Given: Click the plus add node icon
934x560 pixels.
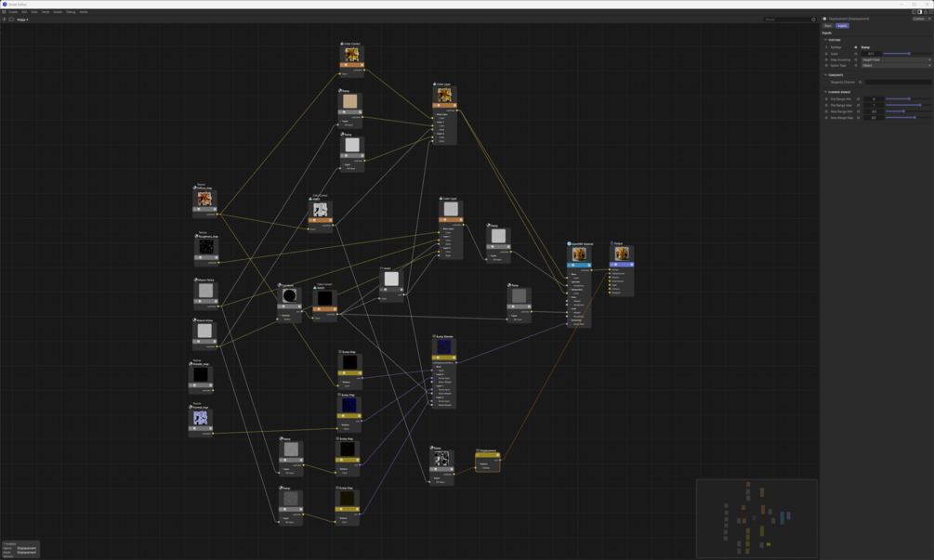Looking at the screenshot, I should coord(4,20).
